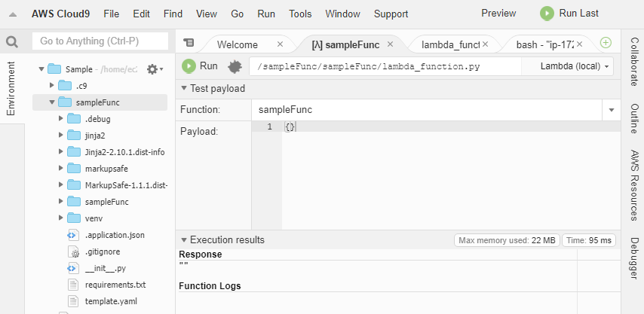The width and height of the screenshot is (644, 314).
Task: Open the View menu
Action: [207, 14]
